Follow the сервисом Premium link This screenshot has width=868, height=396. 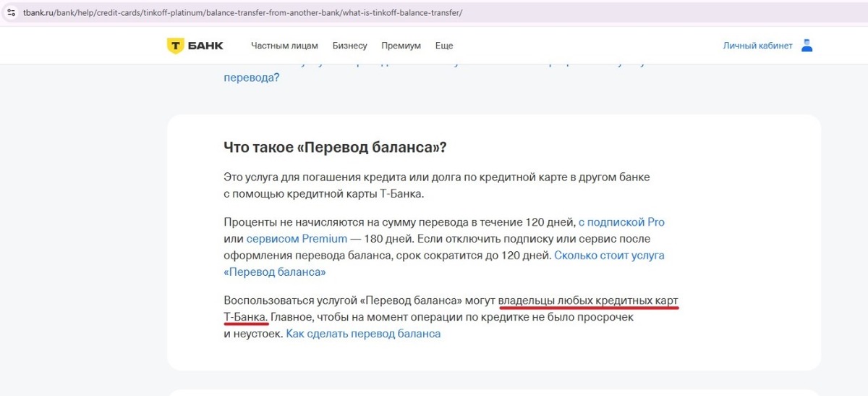[x=297, y=238]
